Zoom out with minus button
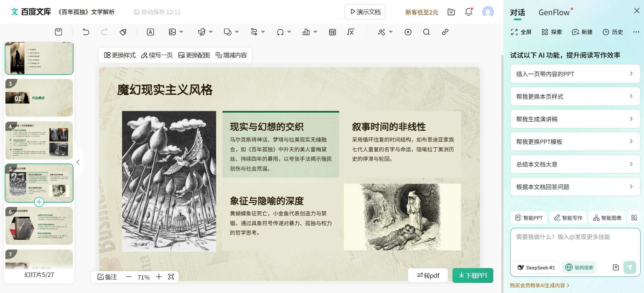Screen dimensions: 644x293 128,277
